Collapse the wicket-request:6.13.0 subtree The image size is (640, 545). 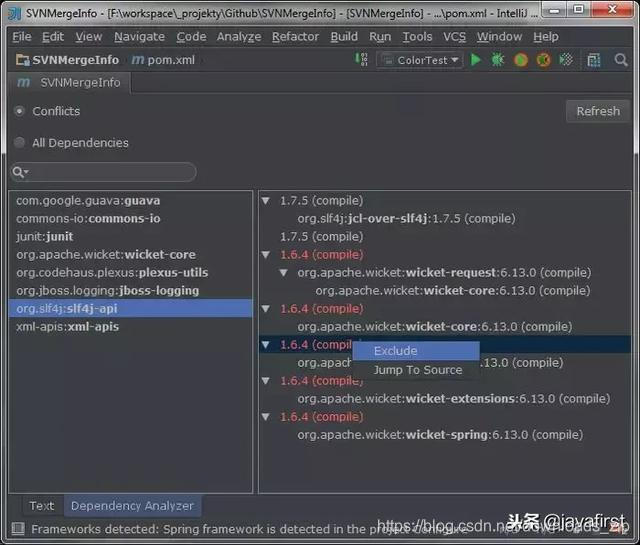click(x=284, y=273)
